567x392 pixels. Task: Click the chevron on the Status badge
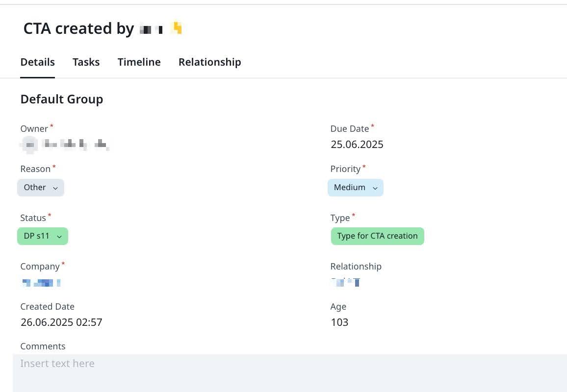(59, 236)
